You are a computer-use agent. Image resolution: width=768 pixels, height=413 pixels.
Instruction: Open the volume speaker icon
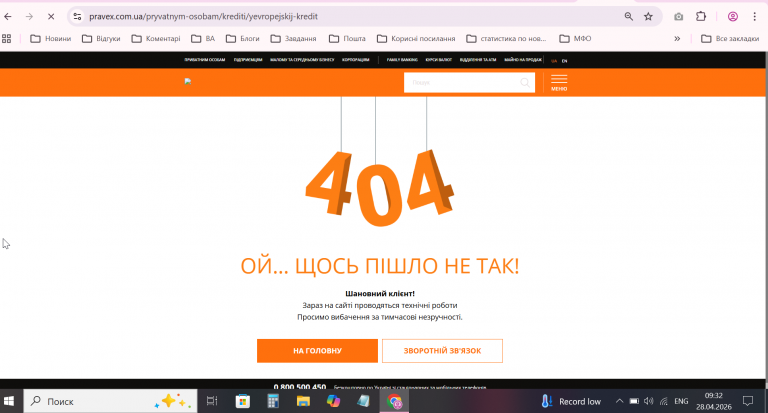coord(648,401)
